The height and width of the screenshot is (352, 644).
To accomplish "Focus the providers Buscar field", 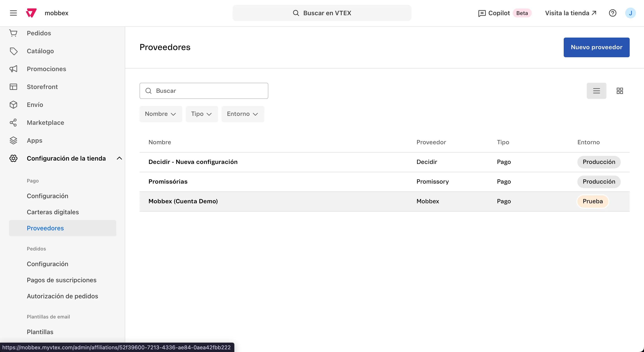I will [204, 91].
